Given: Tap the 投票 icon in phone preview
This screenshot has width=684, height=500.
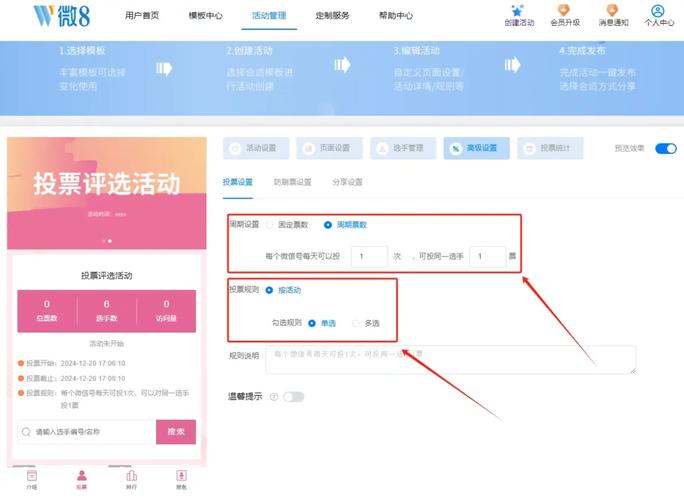Looking at the screenshot, I should 81,478.
